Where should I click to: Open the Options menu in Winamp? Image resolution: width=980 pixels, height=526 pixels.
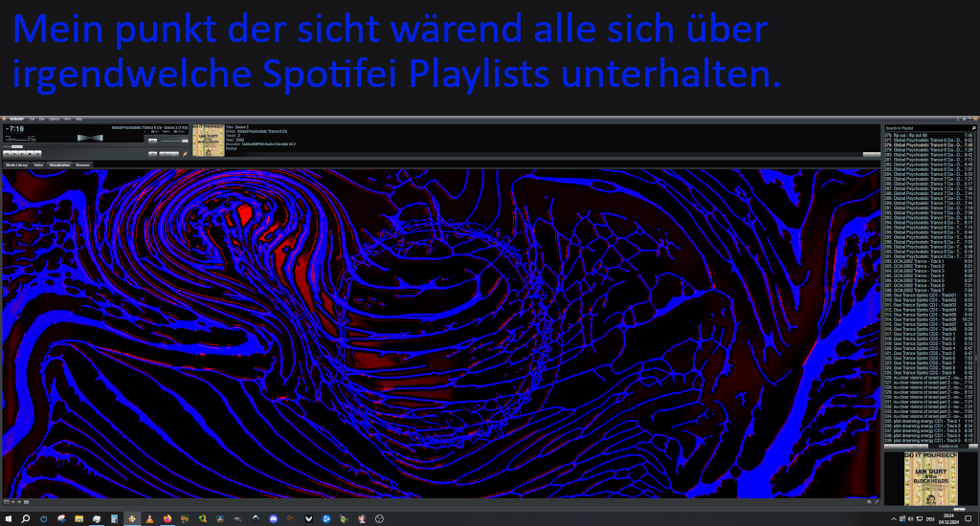point(55,119)
